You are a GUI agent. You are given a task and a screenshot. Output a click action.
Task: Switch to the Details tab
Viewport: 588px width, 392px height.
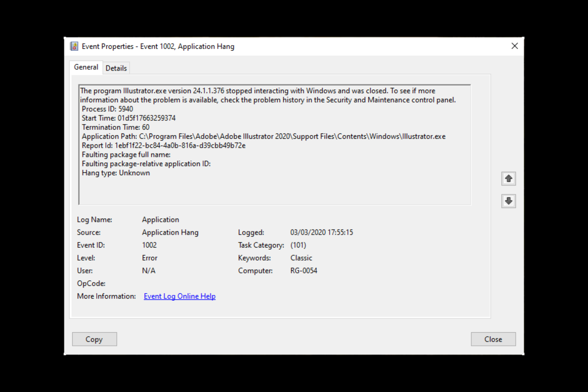(116, 68)
